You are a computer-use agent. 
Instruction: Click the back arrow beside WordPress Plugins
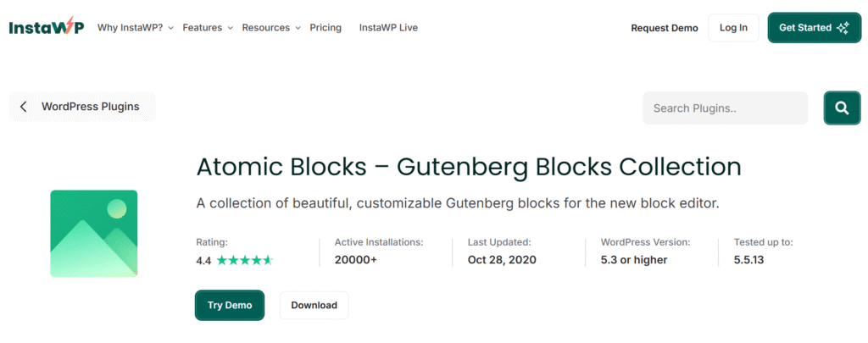click(24, 107)
